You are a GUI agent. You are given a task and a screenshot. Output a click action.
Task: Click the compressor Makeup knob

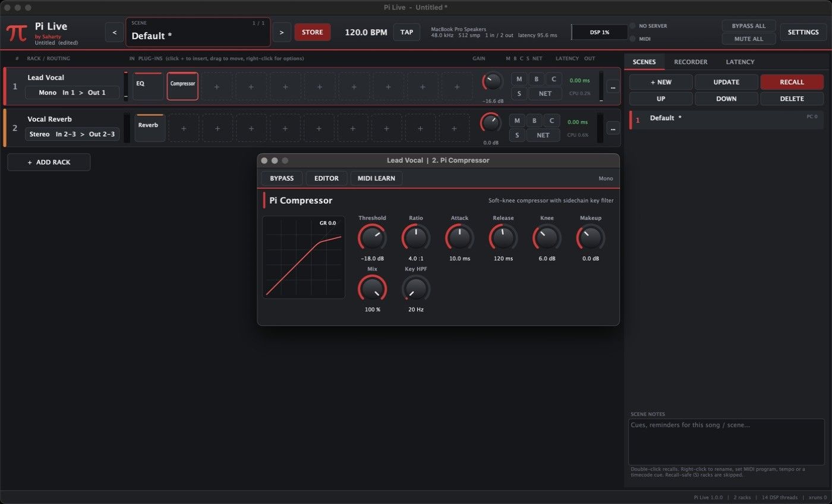[591, 238]
